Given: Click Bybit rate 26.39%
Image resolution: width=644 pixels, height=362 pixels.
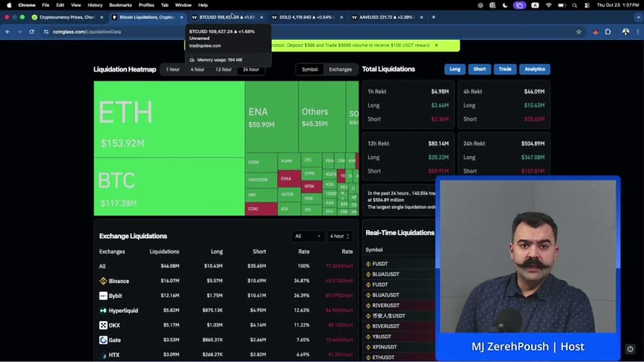Looking at the screenshot, I should [301, 296].
